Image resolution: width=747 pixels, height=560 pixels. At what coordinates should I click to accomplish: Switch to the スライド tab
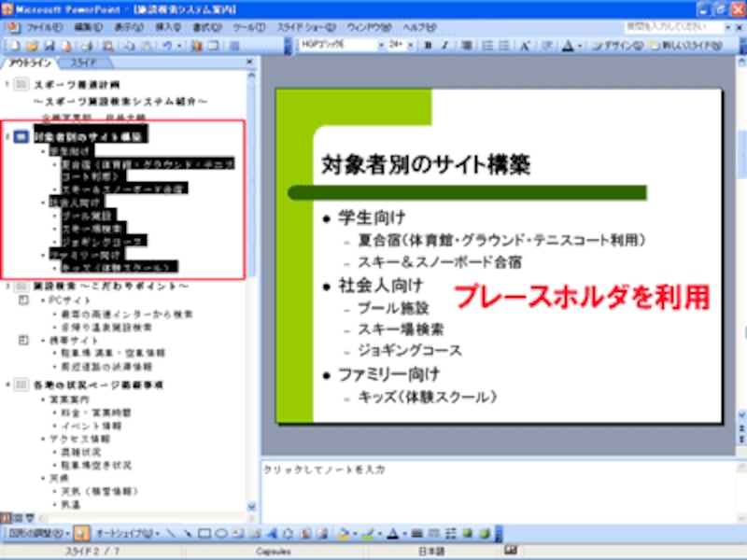click(83, 63)
